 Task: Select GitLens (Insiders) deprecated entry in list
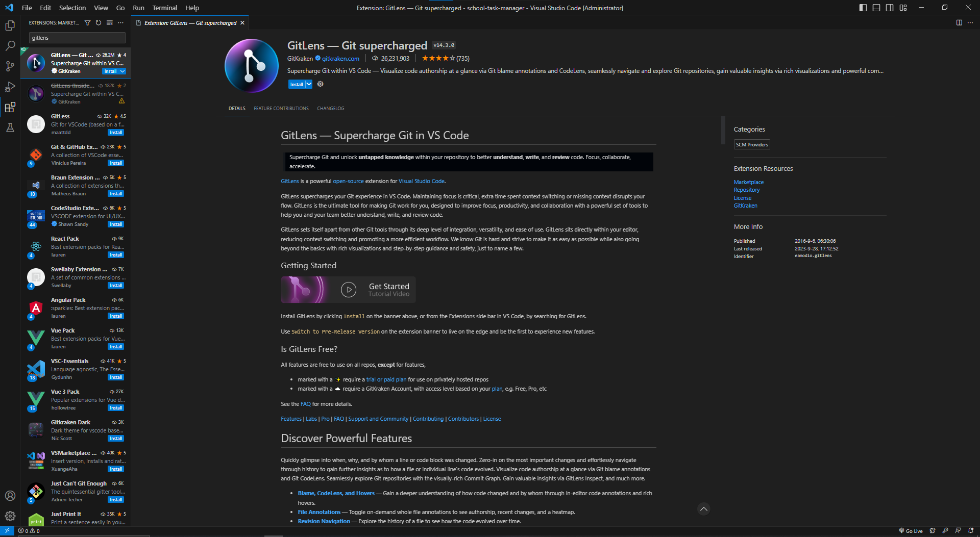coord(76,94)
